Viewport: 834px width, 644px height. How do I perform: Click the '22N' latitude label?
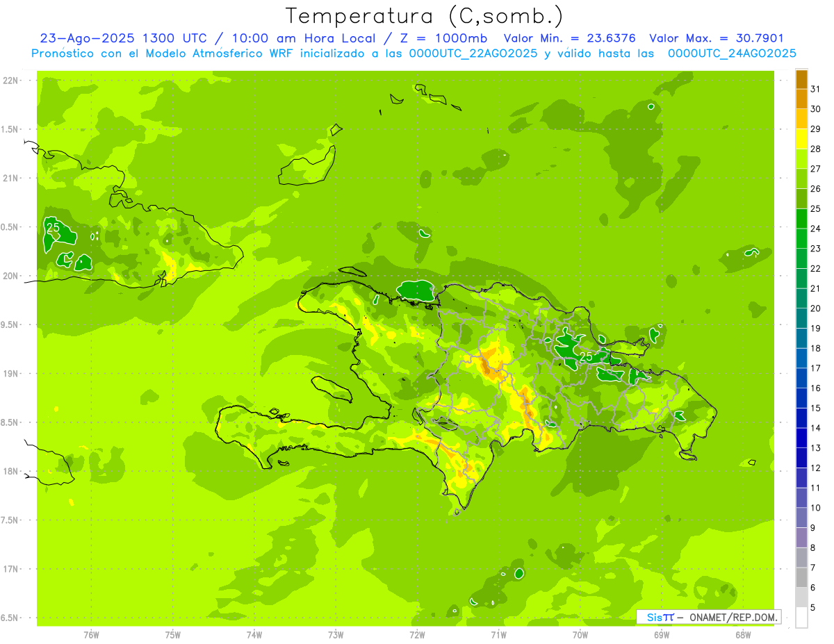point(12,81)
